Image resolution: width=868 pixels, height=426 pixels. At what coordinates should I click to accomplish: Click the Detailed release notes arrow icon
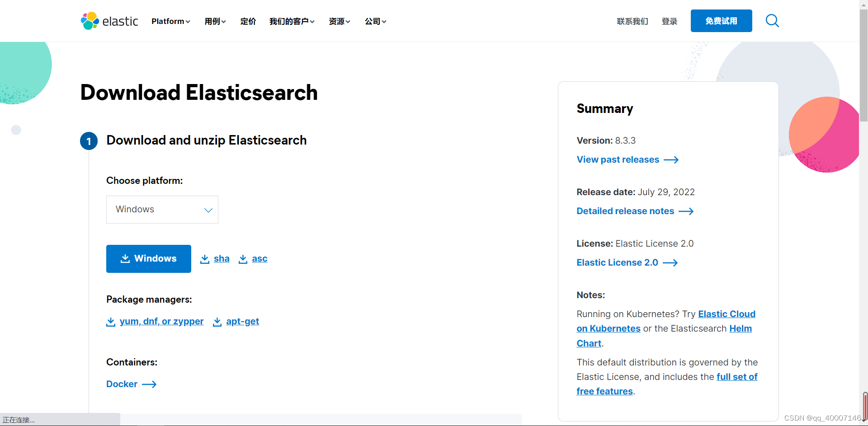pos(686,211)
